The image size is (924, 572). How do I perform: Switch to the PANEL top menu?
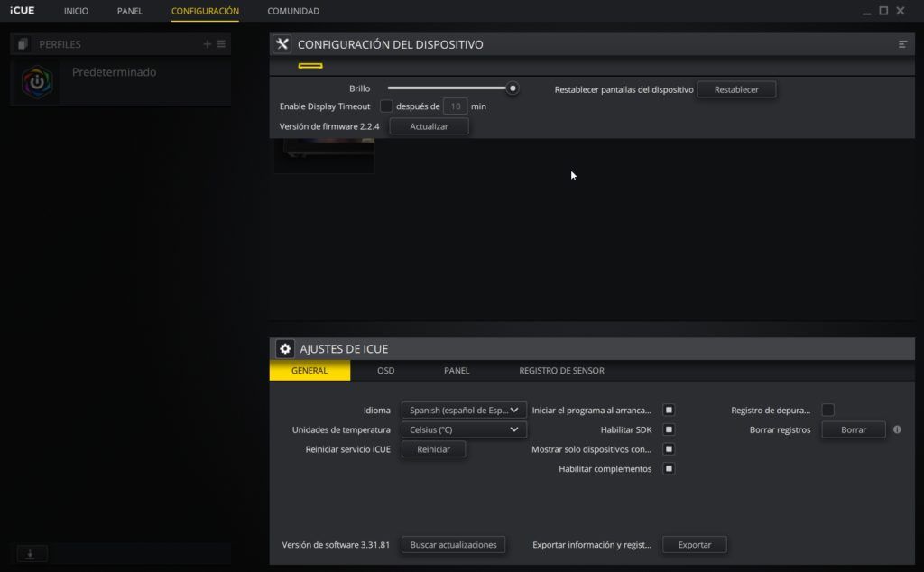click(x=130, y=11)
